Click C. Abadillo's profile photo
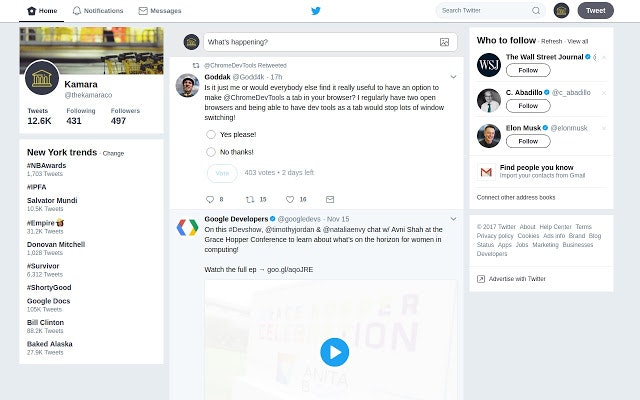640x400 pixels. (x=489, y=100)
